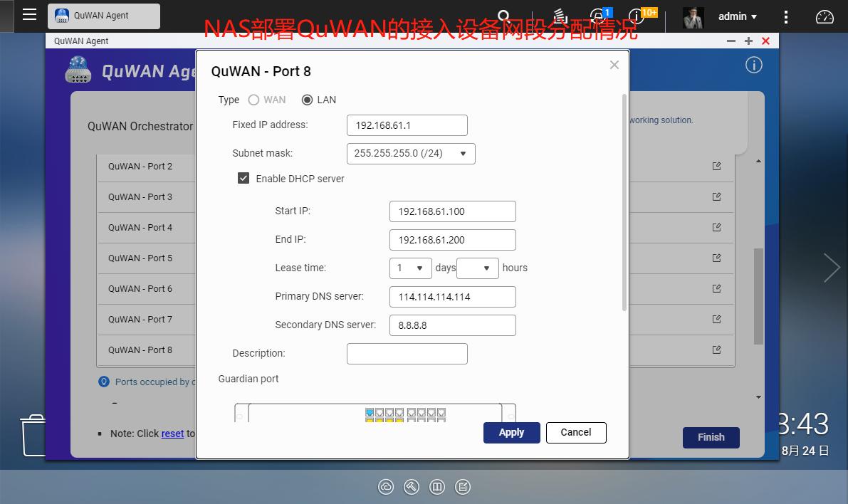
Task: Click the Primary DNS server input field
Action: pos(452,296)
